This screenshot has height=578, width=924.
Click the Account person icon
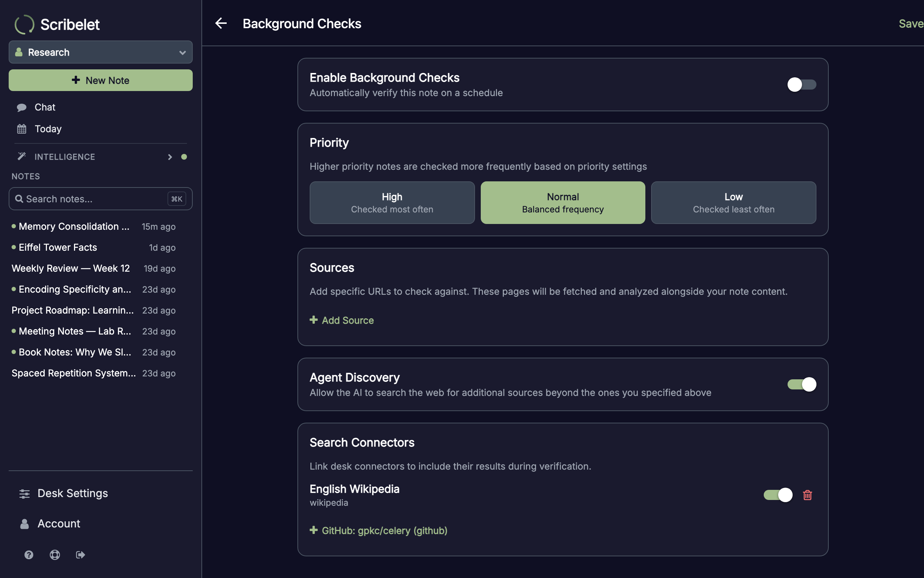[25, 524]
